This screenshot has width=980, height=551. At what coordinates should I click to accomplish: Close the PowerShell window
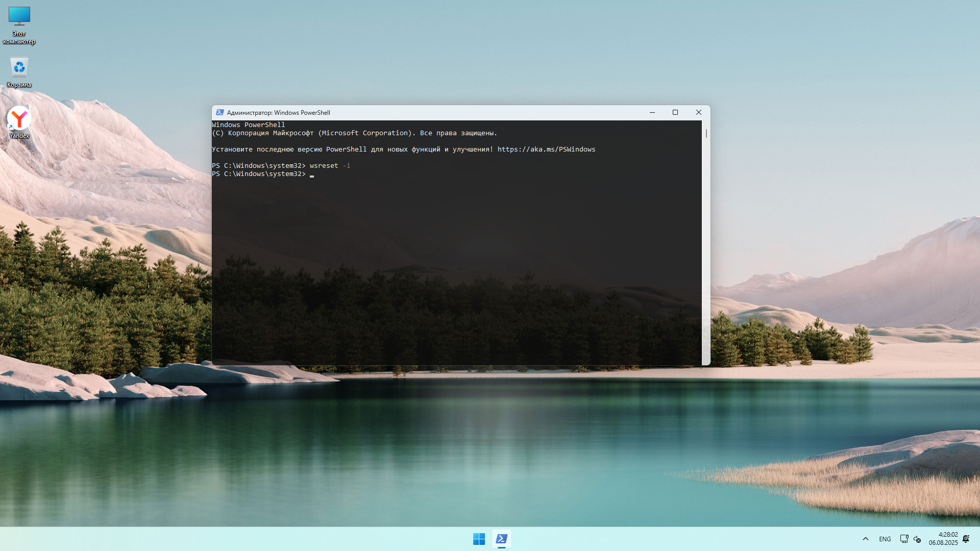tap(699, 113)
